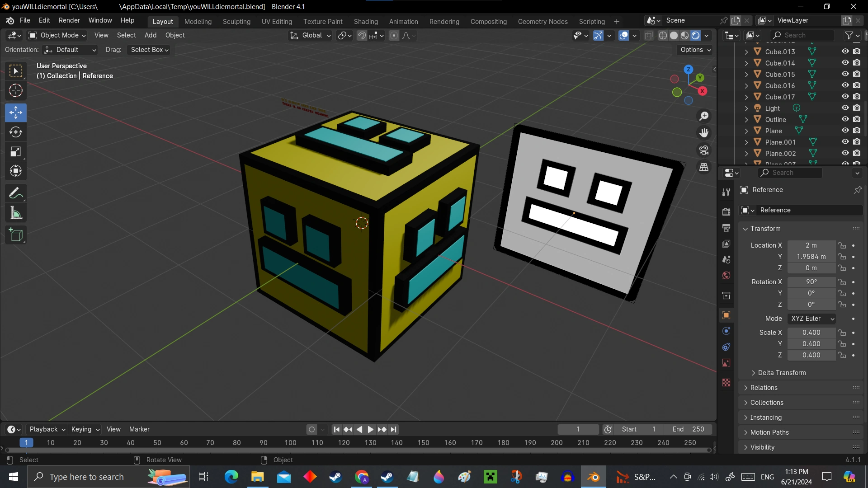Image resolution: width=868 pixels, height=488 pixels.
Task: Click the Scale X value field
Action: [x=811, y=333]
